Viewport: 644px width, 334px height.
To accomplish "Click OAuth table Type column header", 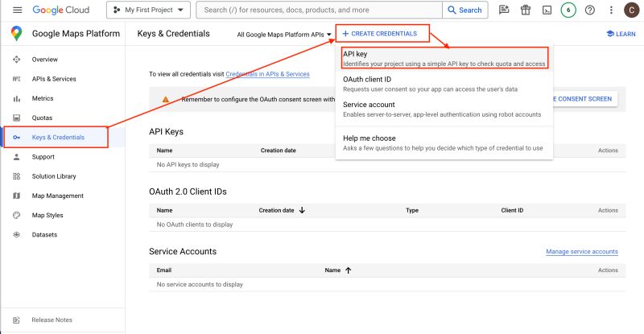I will click(x=412, y=210).
